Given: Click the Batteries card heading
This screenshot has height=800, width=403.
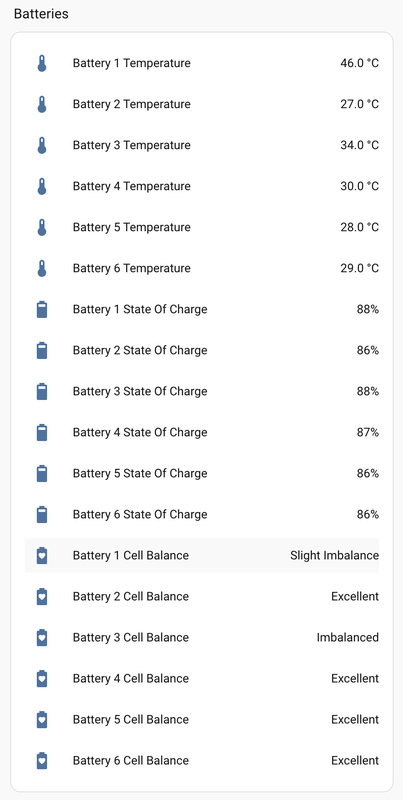Looking at the screenshot, I should (x=41, y=14).
